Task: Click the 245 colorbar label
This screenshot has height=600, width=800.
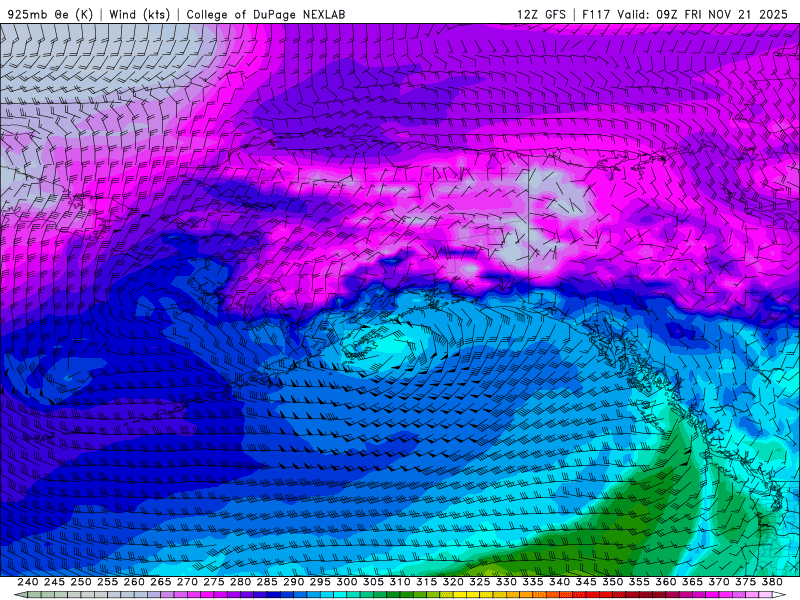Action: pos(54,582)
